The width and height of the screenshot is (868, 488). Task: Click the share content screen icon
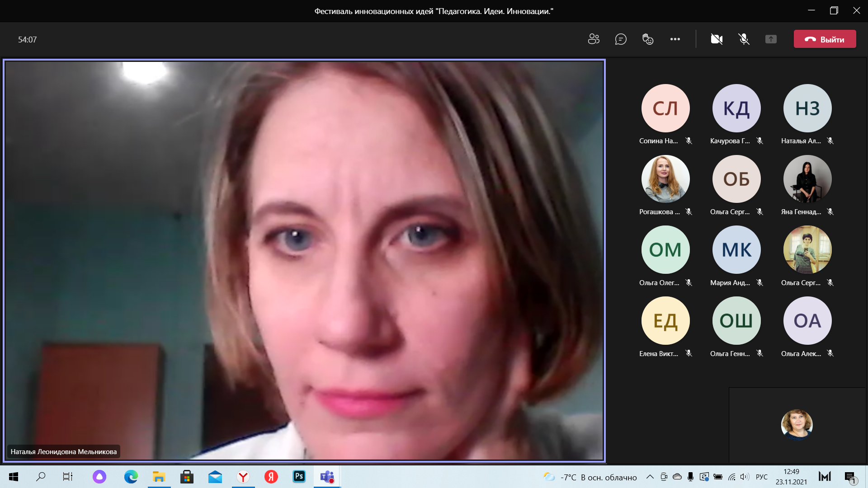[771, 39]
